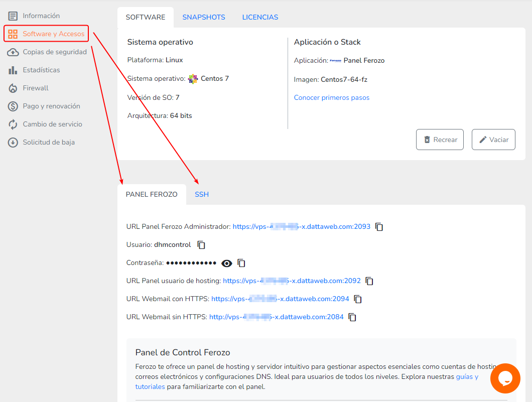Open the Conocer primeros pasos link
Viewport: 532px width, 402px height.
331,98
